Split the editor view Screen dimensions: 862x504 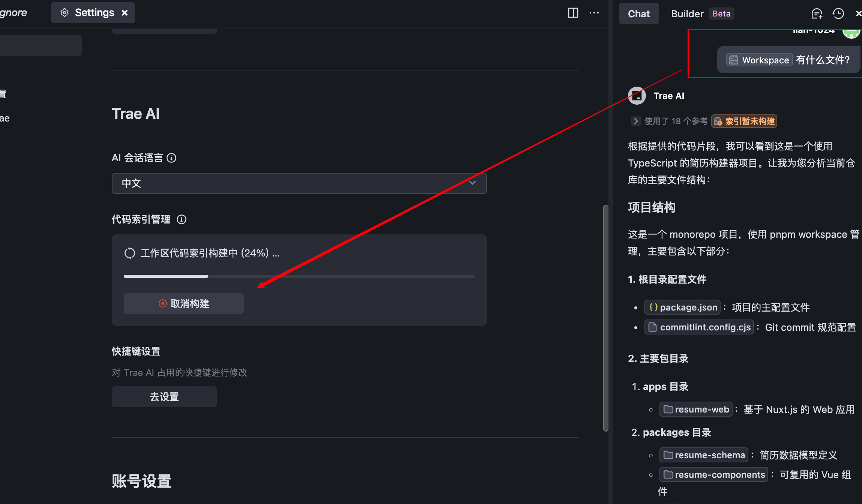click(573, 13)
